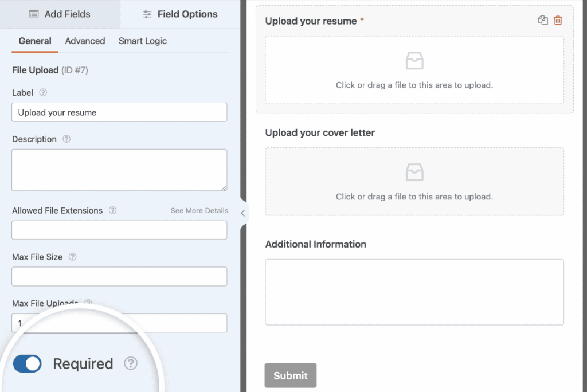
Task: Delete the Upload your resume field
Action: [558, 20]
